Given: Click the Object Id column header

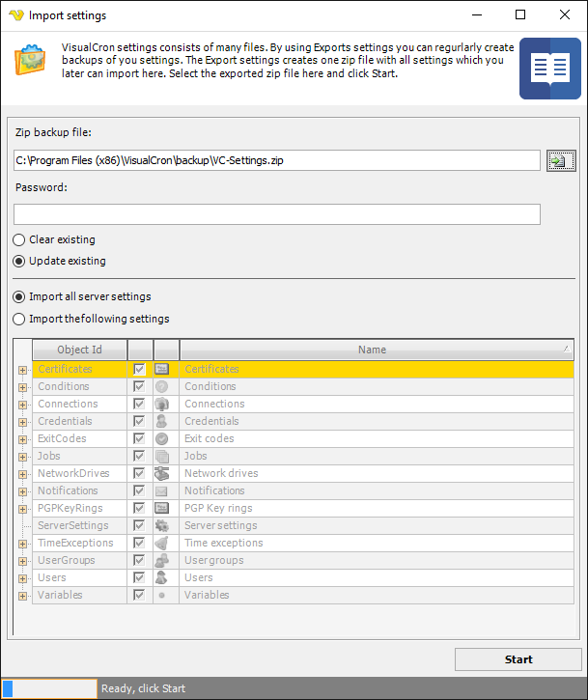Looking at the screenshot, I should [x=79, y=350].
